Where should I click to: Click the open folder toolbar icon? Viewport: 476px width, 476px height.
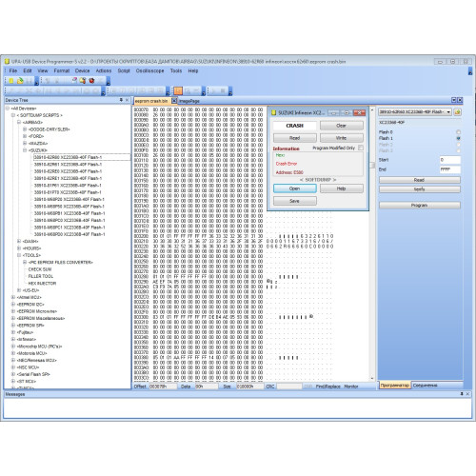click(20, 81)
